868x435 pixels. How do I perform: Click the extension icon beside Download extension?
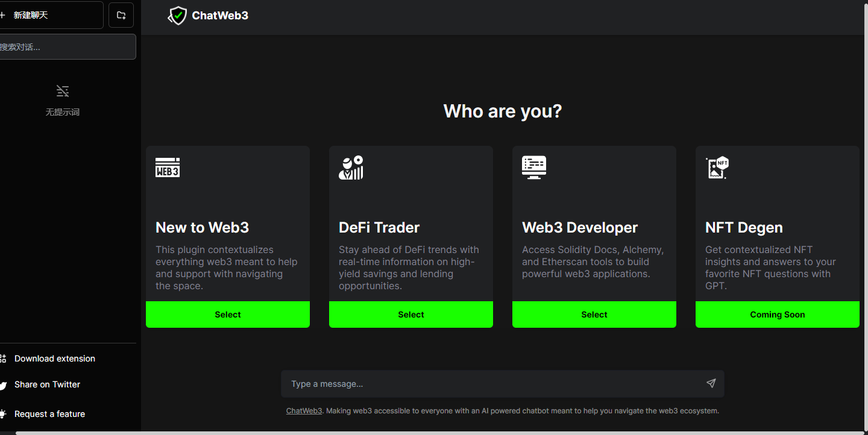[x=3, y=358]
